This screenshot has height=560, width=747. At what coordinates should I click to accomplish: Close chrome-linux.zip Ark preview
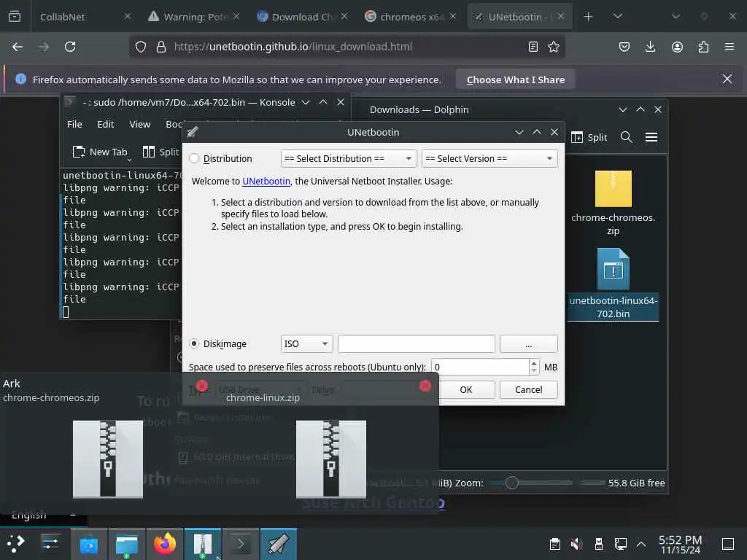pos(425,386)
